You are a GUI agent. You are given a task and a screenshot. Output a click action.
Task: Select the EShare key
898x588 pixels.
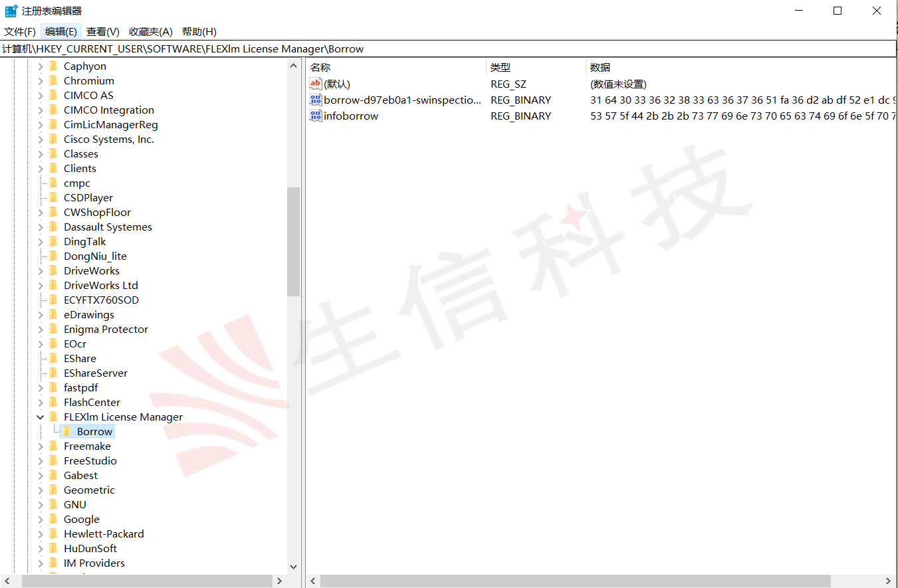(x=80, y=358)
